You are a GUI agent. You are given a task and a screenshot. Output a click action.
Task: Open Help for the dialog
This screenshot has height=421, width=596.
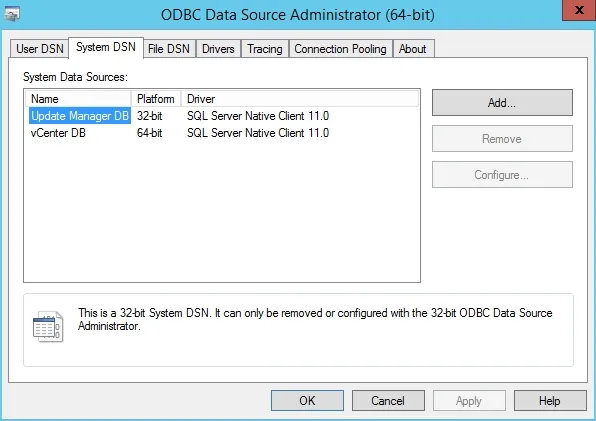click(x=550, y=400)
